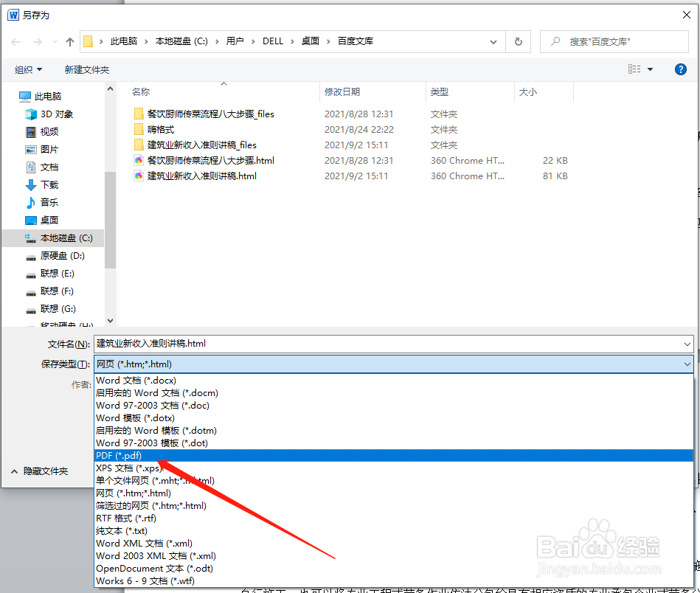
Task: Sort by 名称 column header
Action: click(x=141, y=92)
